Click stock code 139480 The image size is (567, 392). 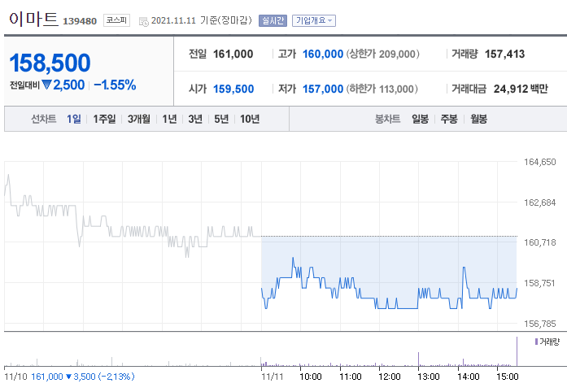click(x=80, y=21)
